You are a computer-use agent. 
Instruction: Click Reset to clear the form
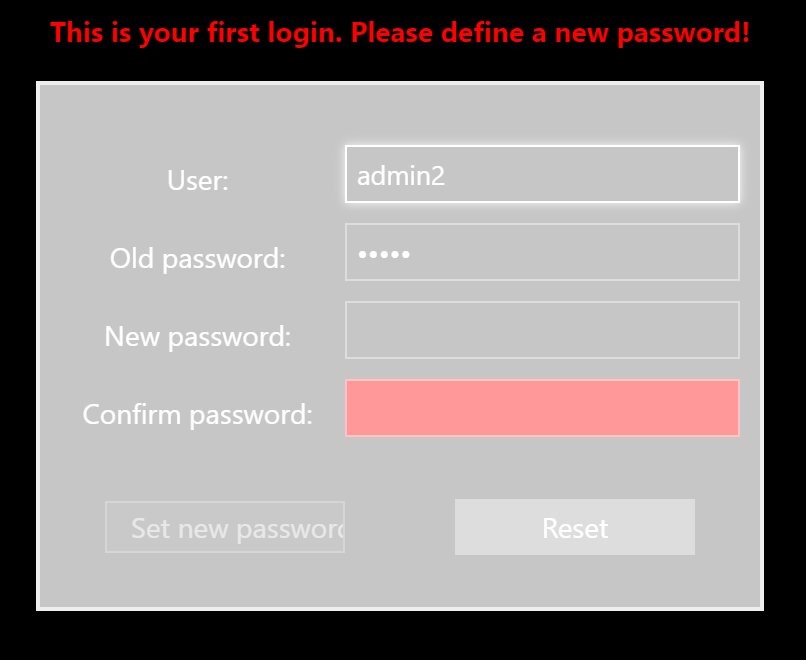tap(574, 527)
